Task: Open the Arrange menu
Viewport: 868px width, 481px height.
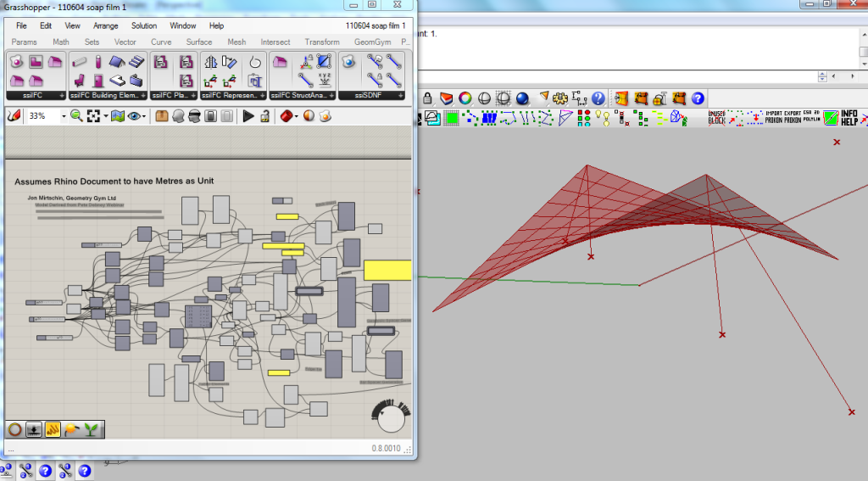Action: click(x=106, y=26)
